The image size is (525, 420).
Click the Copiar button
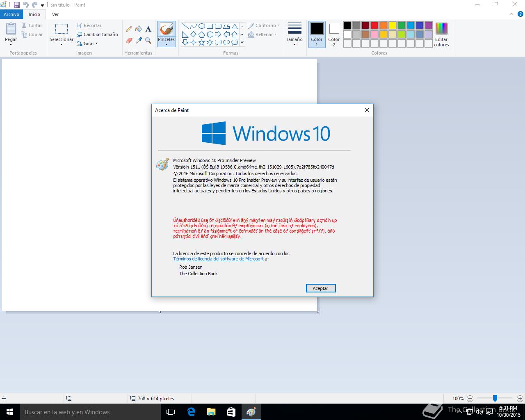coord(32,35)
